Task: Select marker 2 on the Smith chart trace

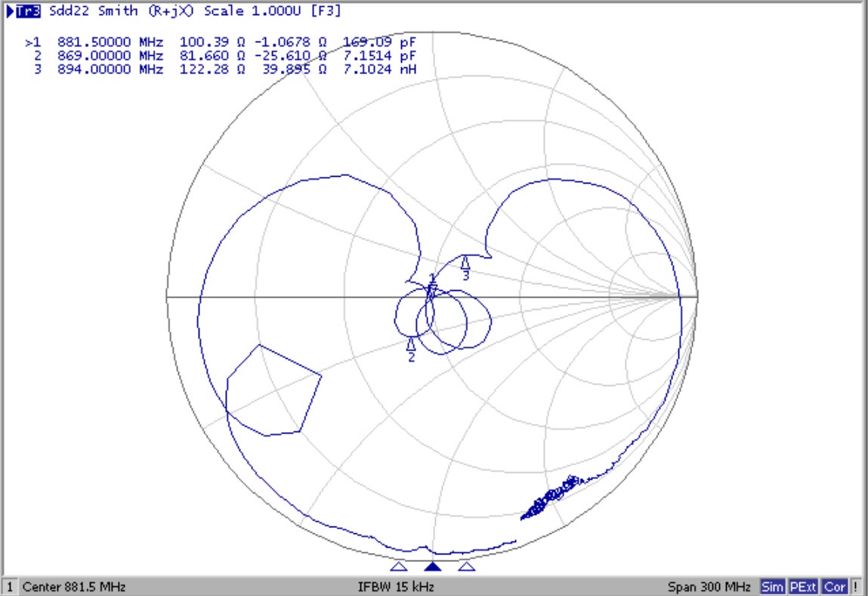Action: pos(411,345)
